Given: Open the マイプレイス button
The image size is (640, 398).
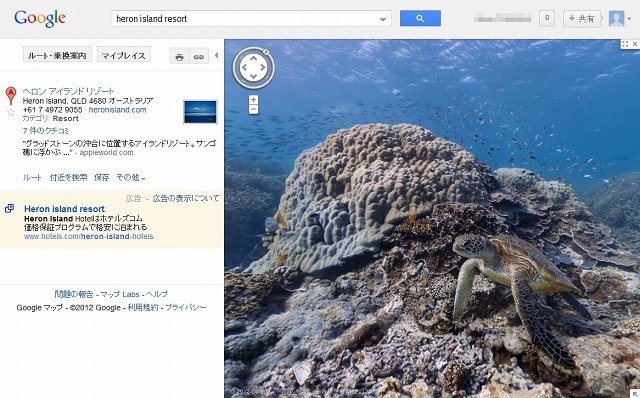Looking at the screenshot, I should pos(124,55).
